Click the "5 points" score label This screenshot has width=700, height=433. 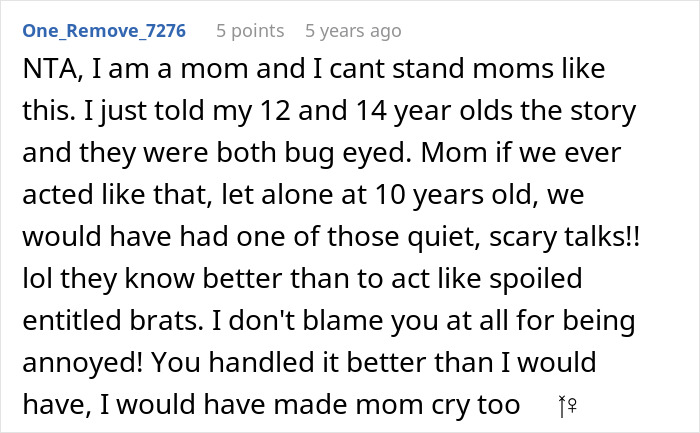pyautogui.click(x=251, y=31)
